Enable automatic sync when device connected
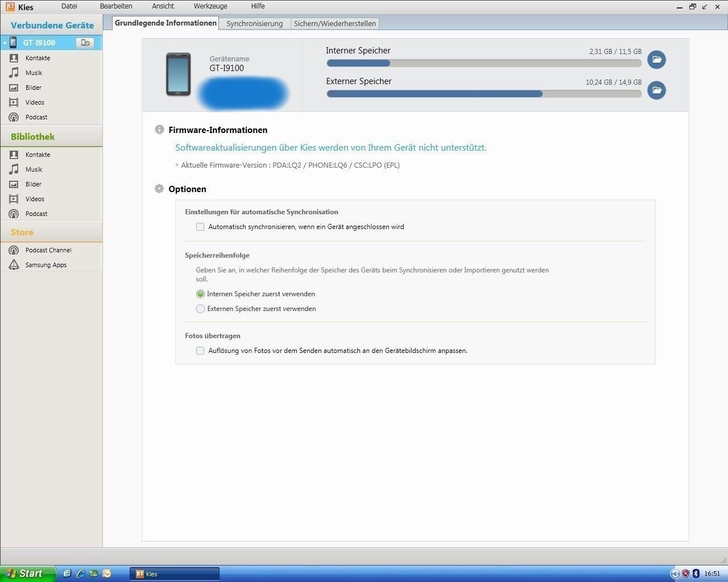 click(x=200, y=227)
